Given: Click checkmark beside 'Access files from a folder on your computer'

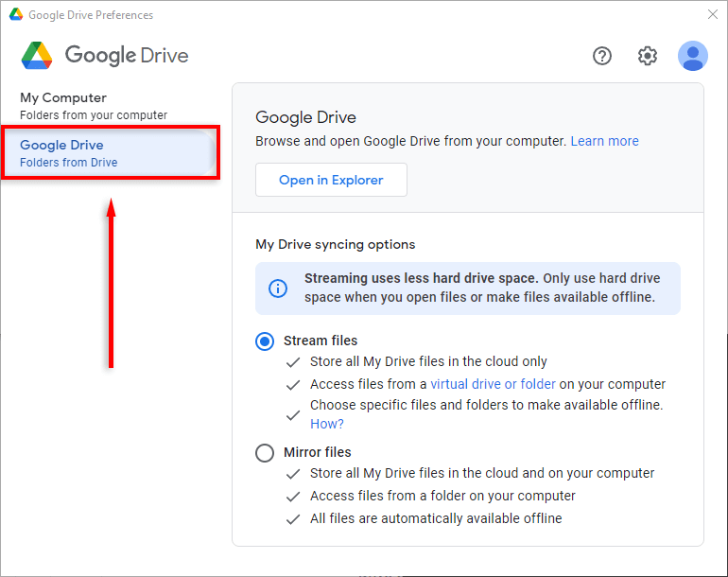Looking at the screenshot, I should [294, 496].
